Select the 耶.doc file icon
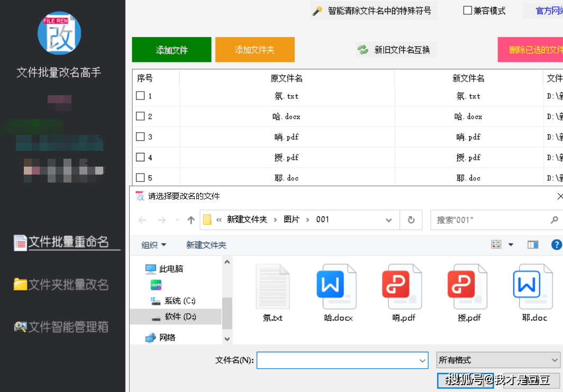Viewport: 563px width, 392px height. coord(533,287)
